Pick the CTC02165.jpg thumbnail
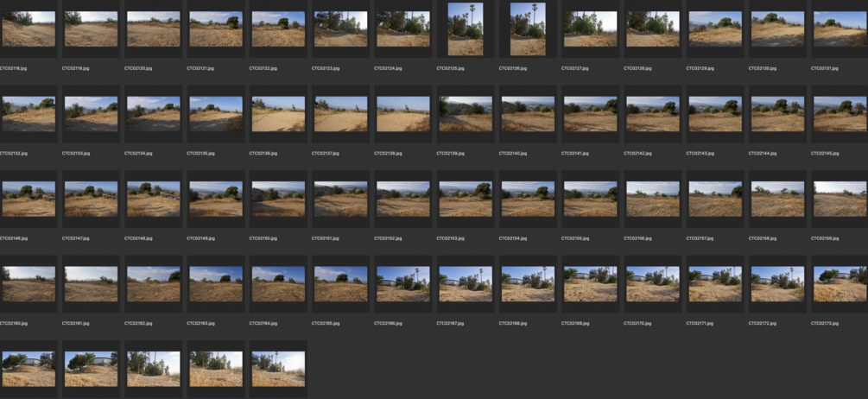 [x=341, y=284]
